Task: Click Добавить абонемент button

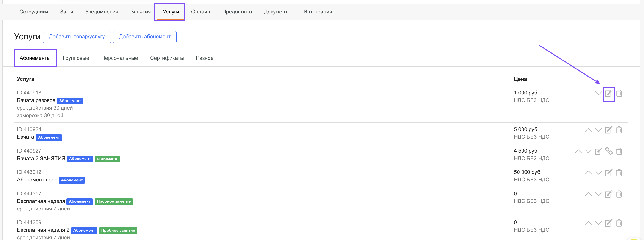Action: click(145, 37)
